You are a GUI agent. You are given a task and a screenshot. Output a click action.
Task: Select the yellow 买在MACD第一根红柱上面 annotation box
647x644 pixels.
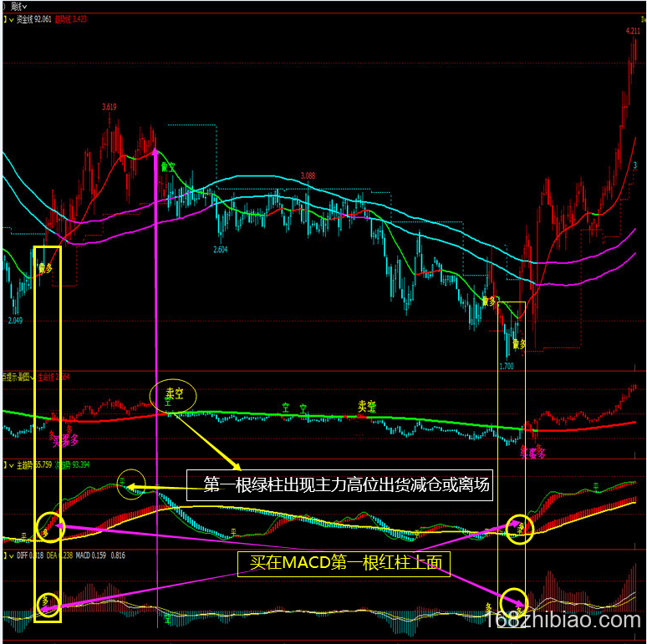(x=344, y=564)
